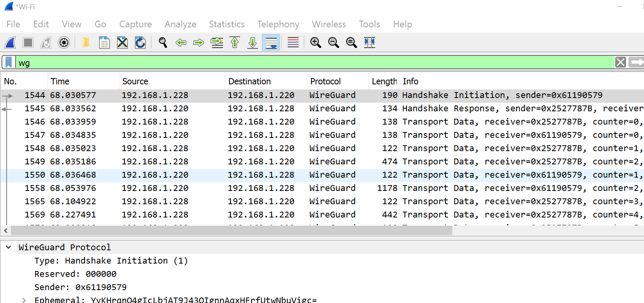Jump to the last packet
The height and width of the screenshot is (303, 644).
pos(253,43)
